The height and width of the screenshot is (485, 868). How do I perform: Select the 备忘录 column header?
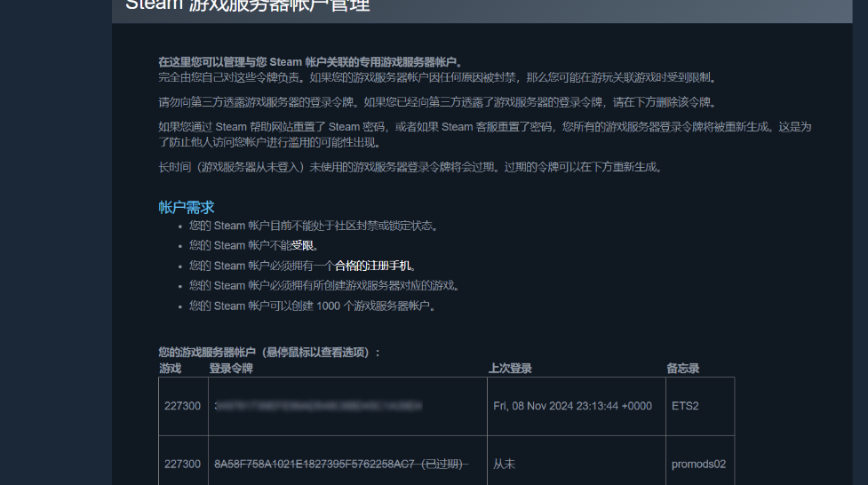682,368
